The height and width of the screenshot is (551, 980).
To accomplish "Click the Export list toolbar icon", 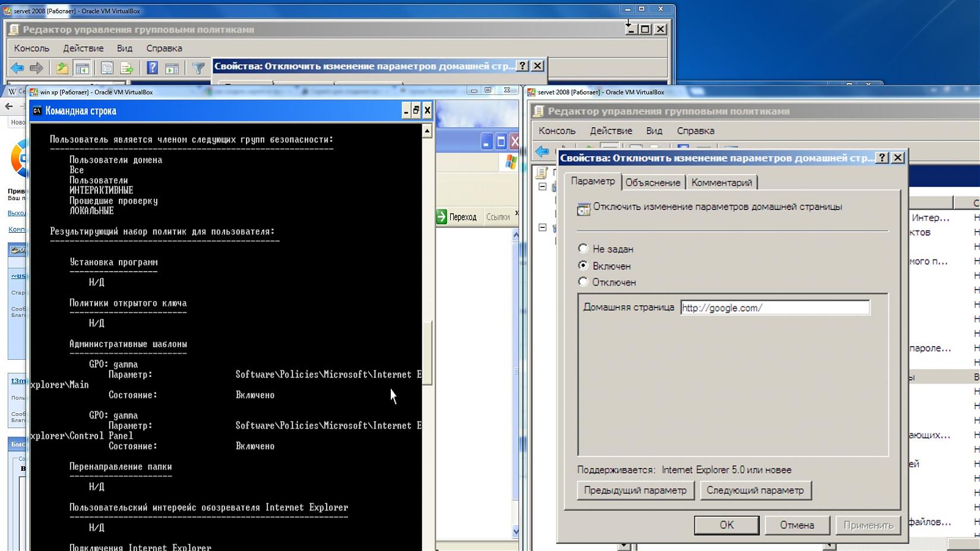I will coord(127,68).
